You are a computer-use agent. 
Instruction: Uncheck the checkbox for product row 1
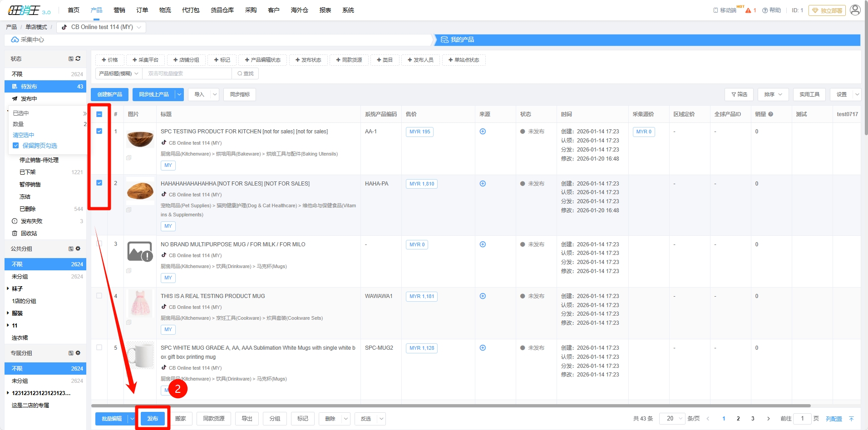click(x=99, y=131)
